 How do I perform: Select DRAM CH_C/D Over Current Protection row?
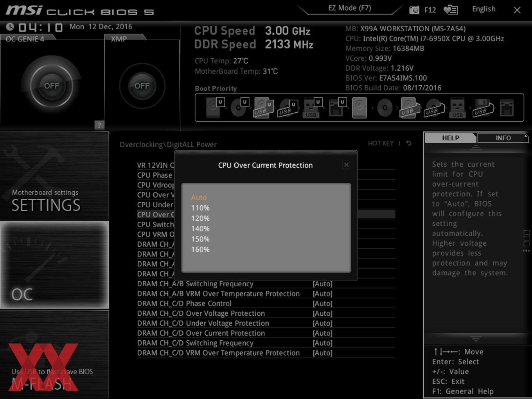[x=266, y=333]
